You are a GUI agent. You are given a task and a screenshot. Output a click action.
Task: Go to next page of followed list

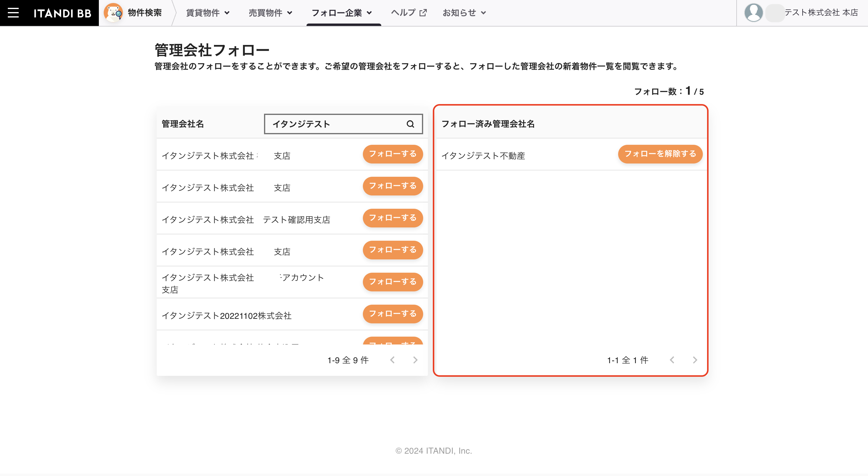[695, 360]
